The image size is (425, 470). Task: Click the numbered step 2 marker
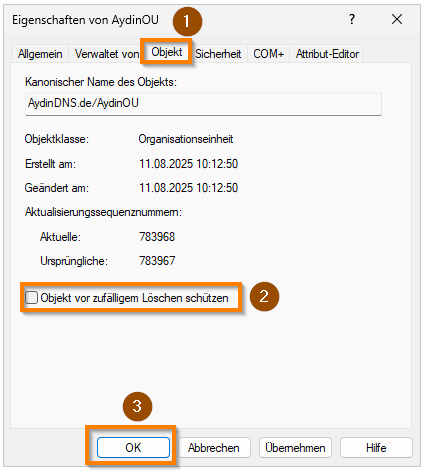tap(264, 296)
